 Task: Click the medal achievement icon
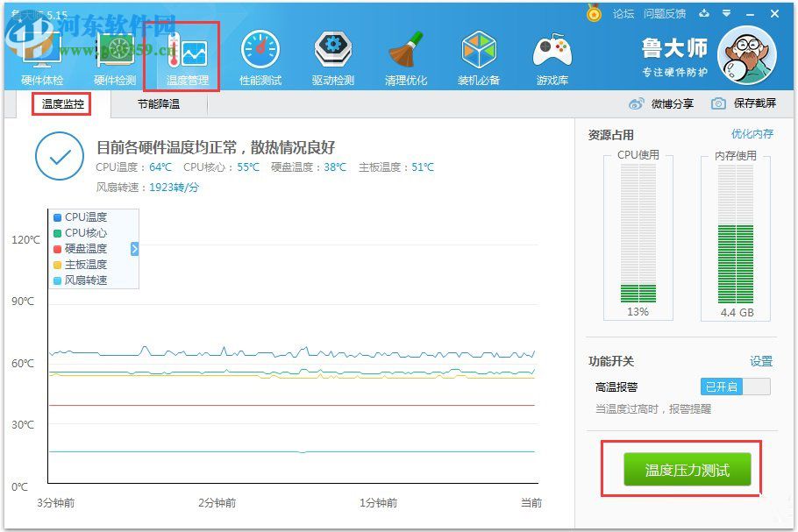595,13
